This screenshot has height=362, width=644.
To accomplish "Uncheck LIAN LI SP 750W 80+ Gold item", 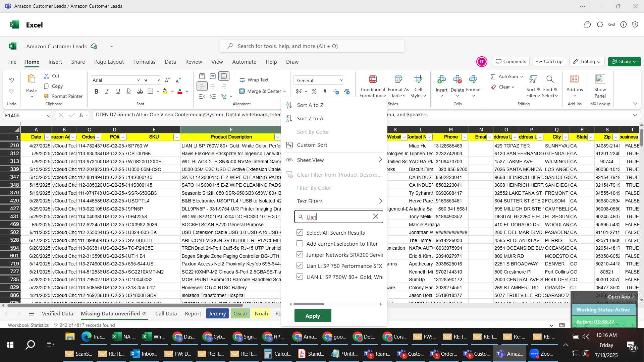I will pos(300,277).
